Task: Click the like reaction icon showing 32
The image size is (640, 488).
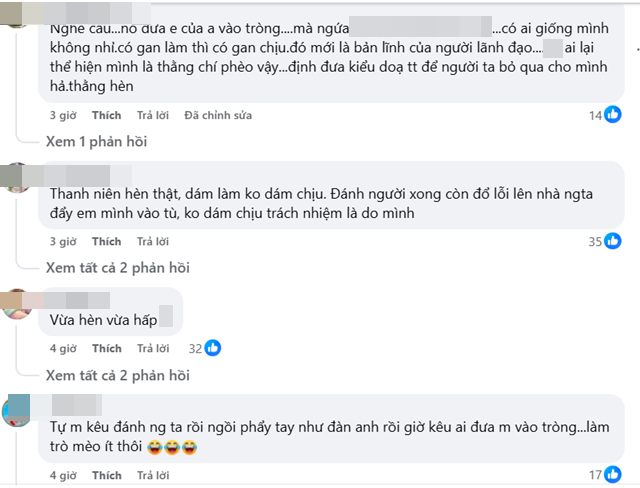Action: coord(212,348)
